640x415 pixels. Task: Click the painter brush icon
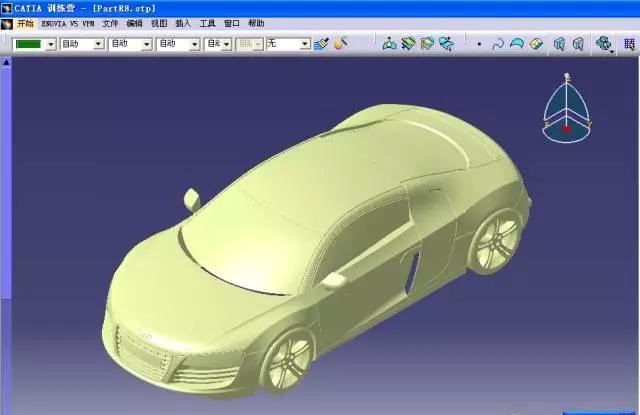click(321, 44)
